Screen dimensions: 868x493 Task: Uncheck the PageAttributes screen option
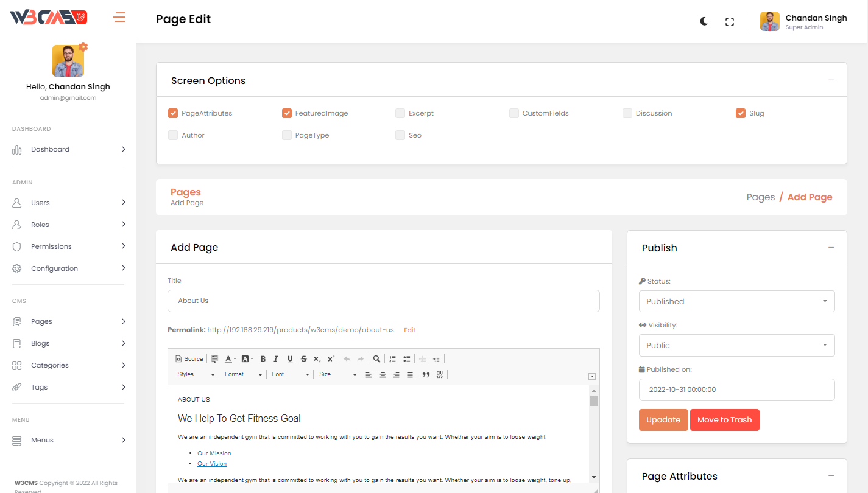click(173, 113)
